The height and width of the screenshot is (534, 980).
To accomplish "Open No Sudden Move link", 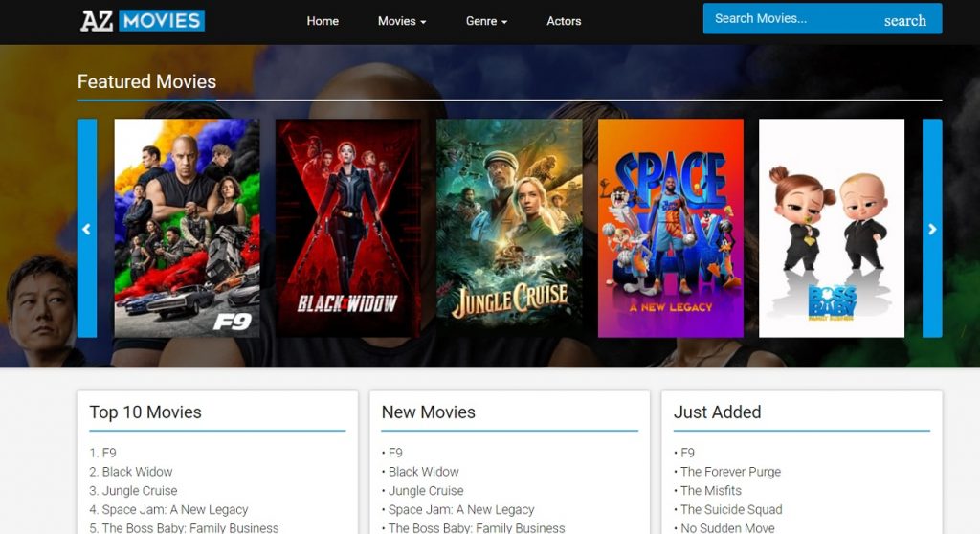I will coord(727,527).
